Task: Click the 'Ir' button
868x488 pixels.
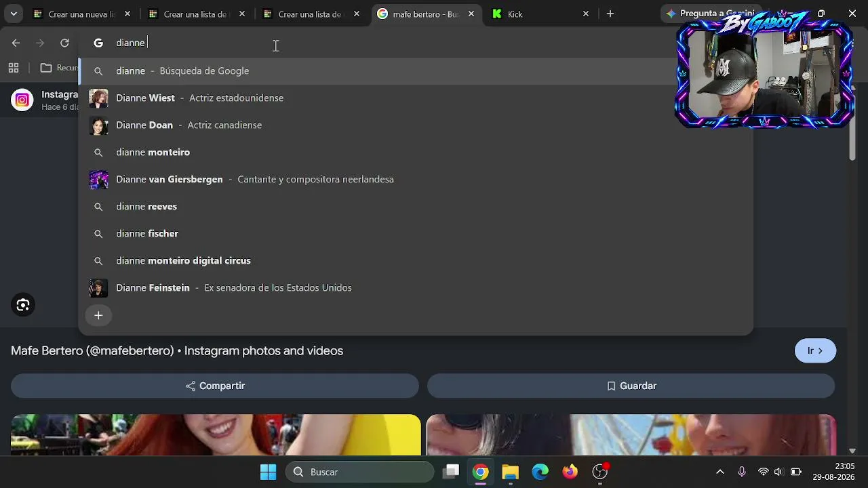Action: tap(815, 351)
